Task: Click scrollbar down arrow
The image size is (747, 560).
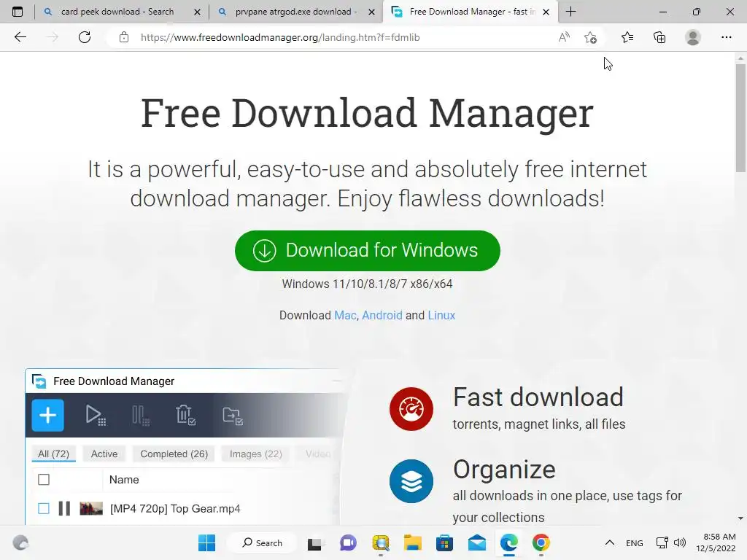Action: click(x=740, y=518)
